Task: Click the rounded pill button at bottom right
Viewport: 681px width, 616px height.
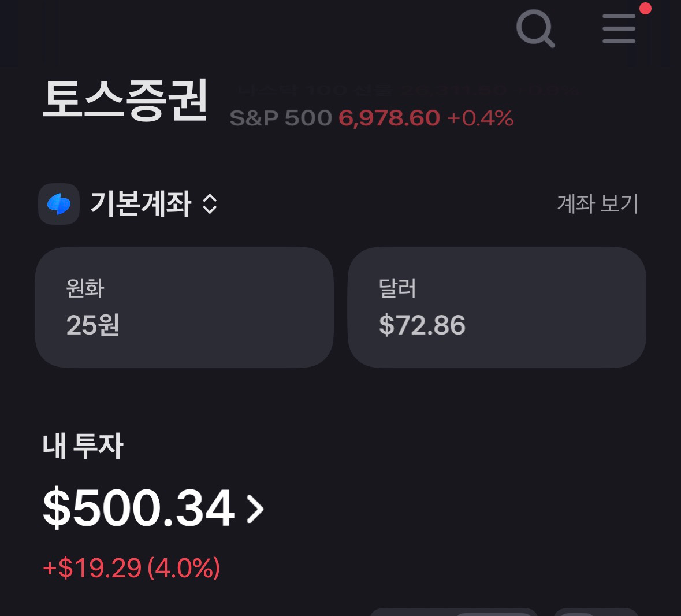Action: (x=596, y=613)
